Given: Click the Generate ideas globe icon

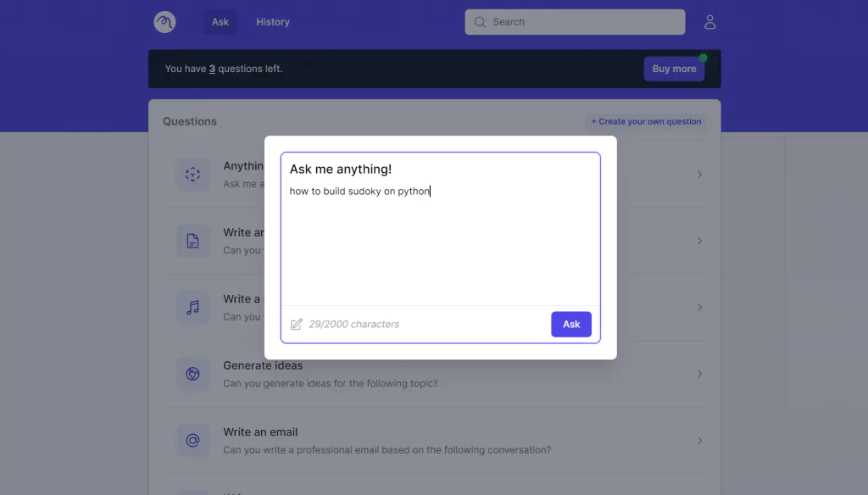Looking at the screenshot, I should tap(192, 374).
